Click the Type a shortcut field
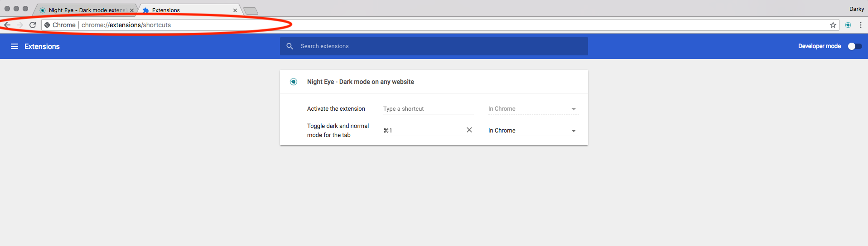 (x=428, y=109)
